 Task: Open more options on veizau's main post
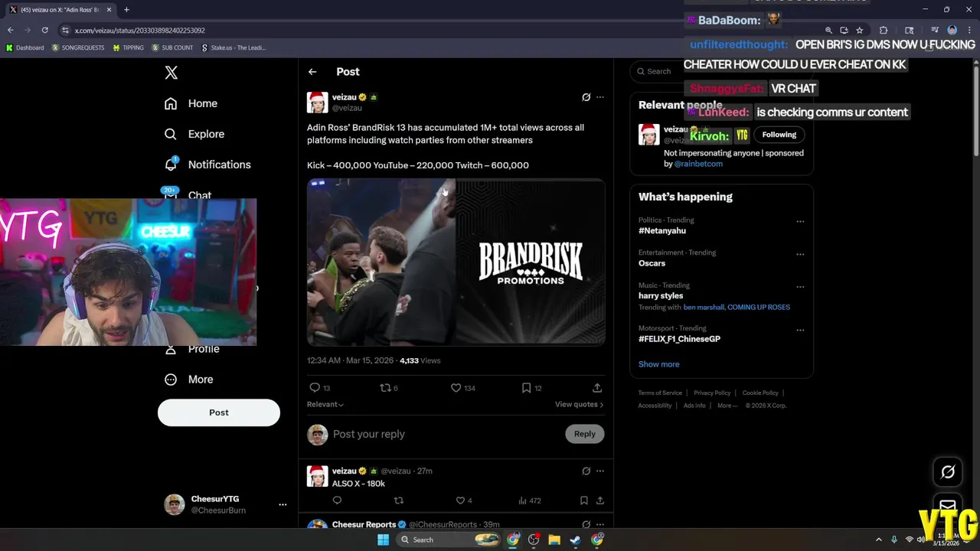tap(600, 97)
